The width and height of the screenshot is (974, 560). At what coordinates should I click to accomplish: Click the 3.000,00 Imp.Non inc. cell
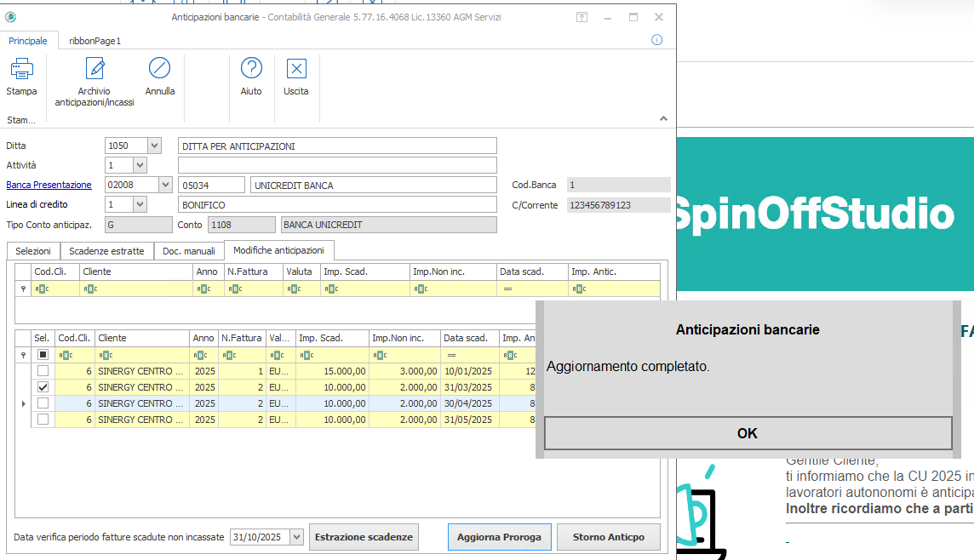[x=405, y=371]
